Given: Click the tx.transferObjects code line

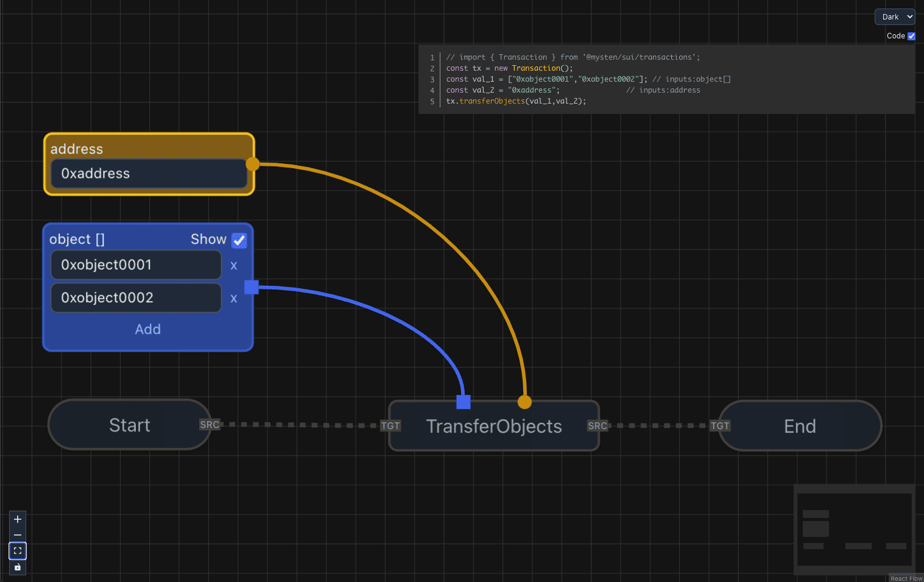Looking at the screenshot, I should click(516, 101).
